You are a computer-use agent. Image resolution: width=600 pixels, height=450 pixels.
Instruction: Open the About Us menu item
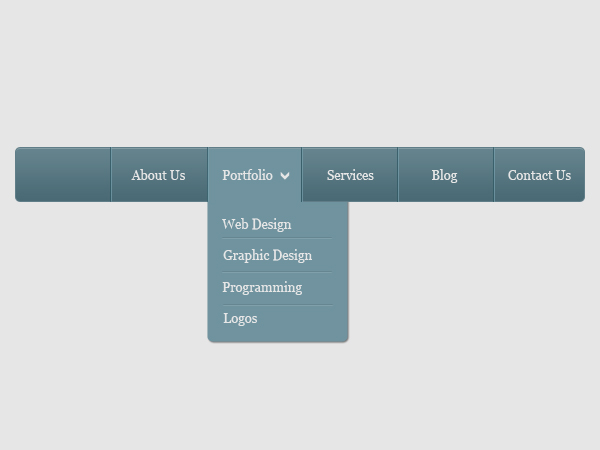pos(159,174)
